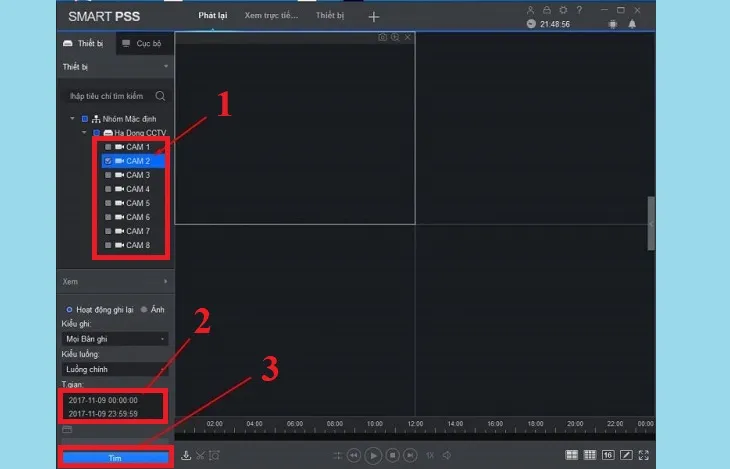Toggle fullscreen view icon
Screen dimensions: 730x469
pos(644,455)
